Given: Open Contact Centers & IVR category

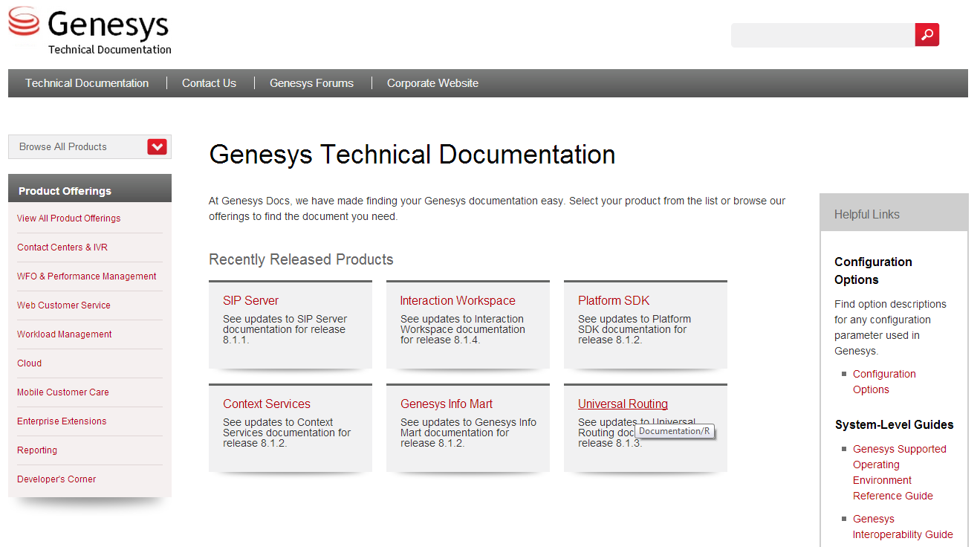Looking at the screenshot, I should (62, 247).
